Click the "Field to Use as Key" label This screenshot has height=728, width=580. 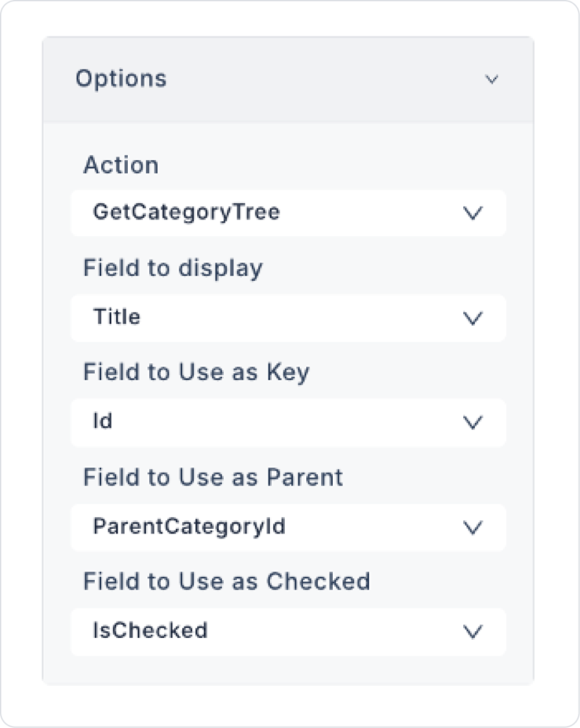pos(196,372)
